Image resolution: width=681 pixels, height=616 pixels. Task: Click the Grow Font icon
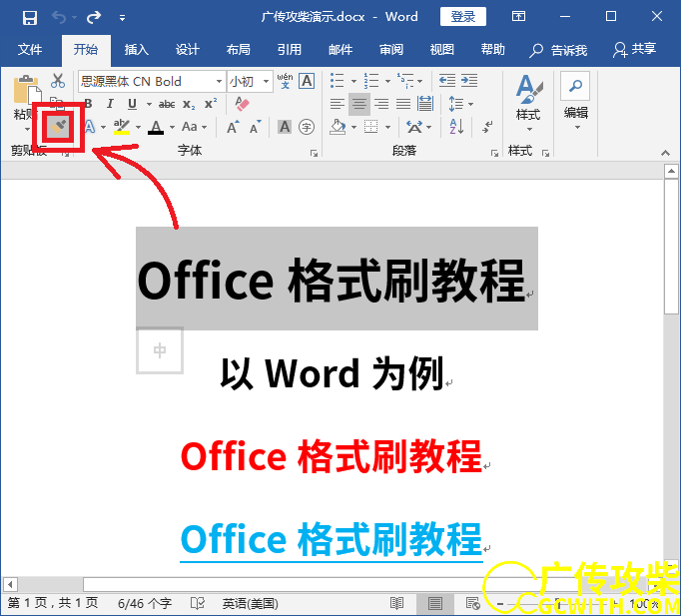[x=233, y=127]
